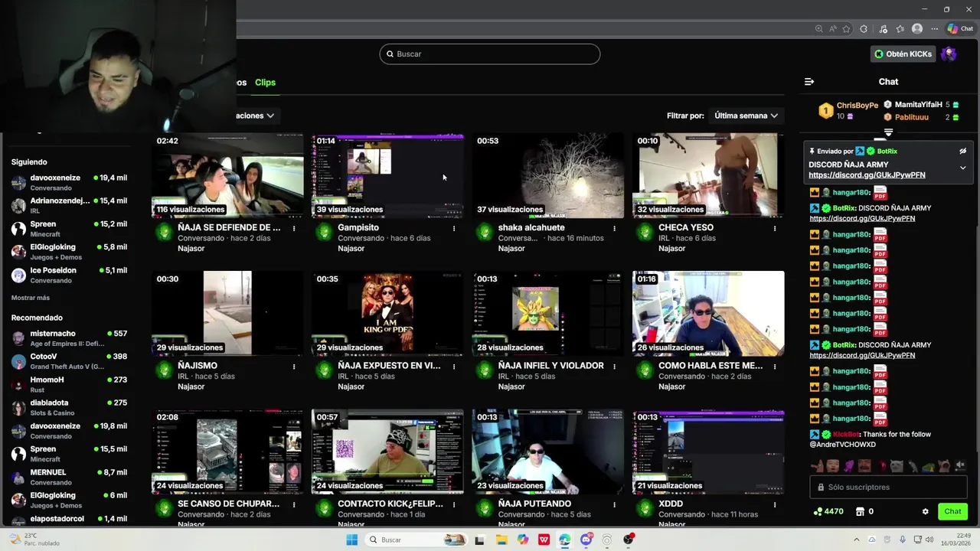This screenshot has height=551, width=980.
Task: Open Najasor channel under the XDDD clip
Action: point(671,524)
